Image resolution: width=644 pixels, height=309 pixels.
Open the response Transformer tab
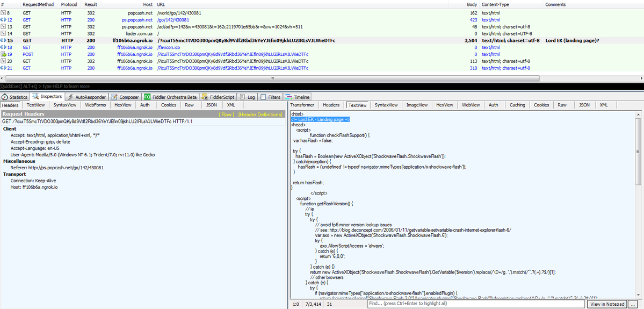(x=302, y=105)
